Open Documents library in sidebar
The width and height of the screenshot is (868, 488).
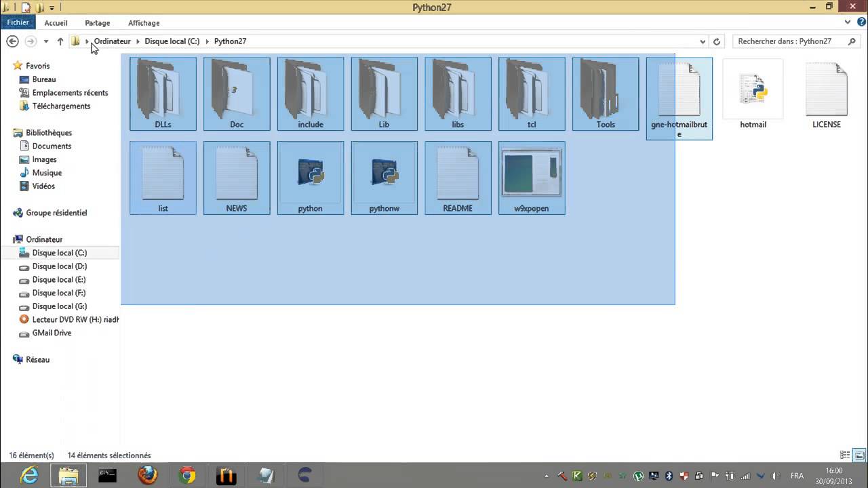pyautogui.click(x=52, y=146)
